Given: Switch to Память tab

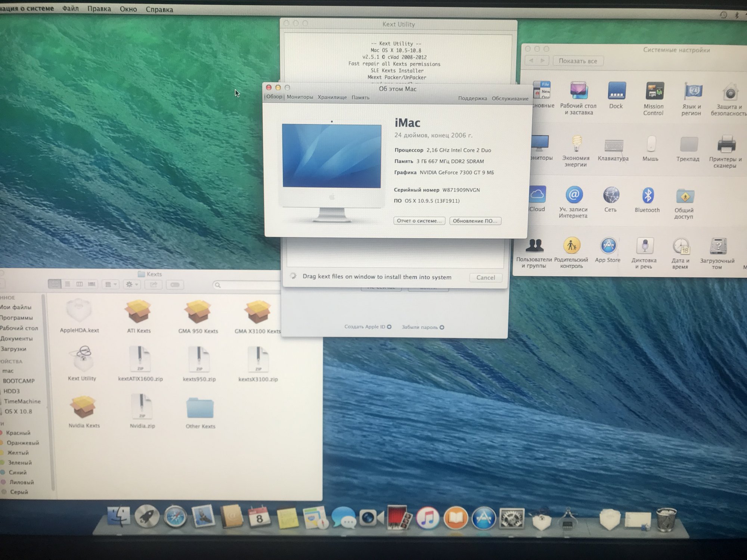Looking at the screenshot, I should point(360,97).
